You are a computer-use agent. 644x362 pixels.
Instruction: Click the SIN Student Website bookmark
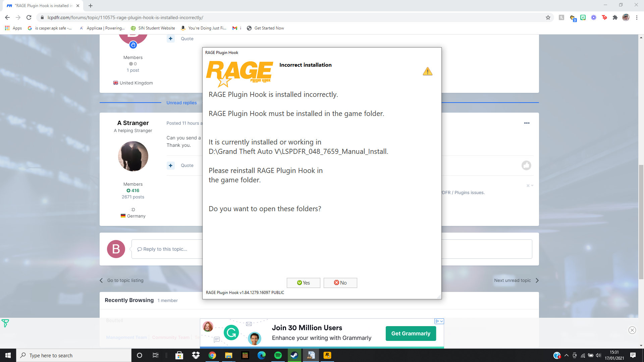point(153,28)
